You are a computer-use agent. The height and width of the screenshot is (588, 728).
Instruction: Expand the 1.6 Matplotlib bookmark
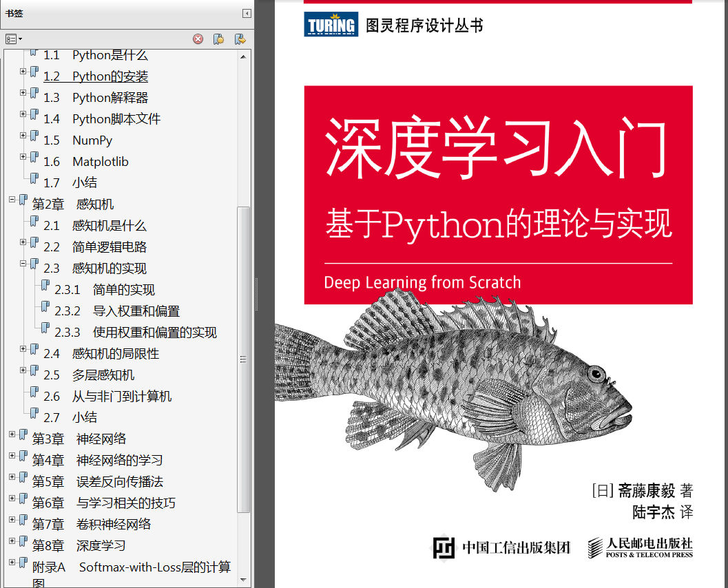[x=23, y=156]
